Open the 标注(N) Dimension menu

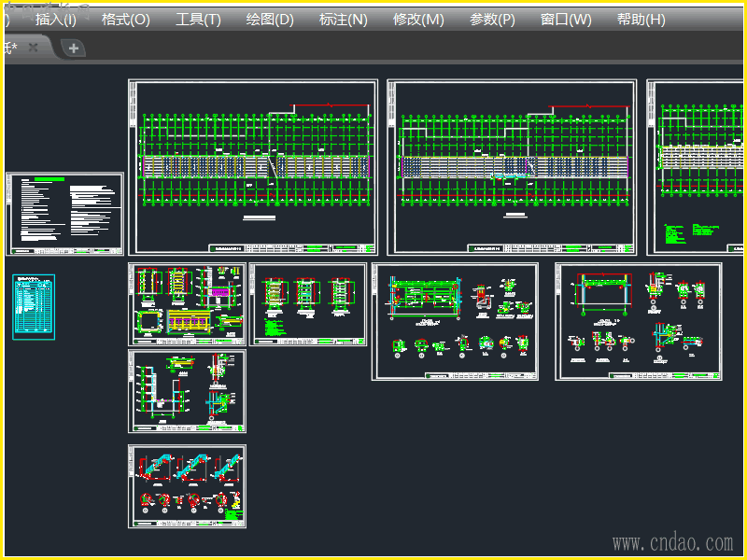pos(343,20)
